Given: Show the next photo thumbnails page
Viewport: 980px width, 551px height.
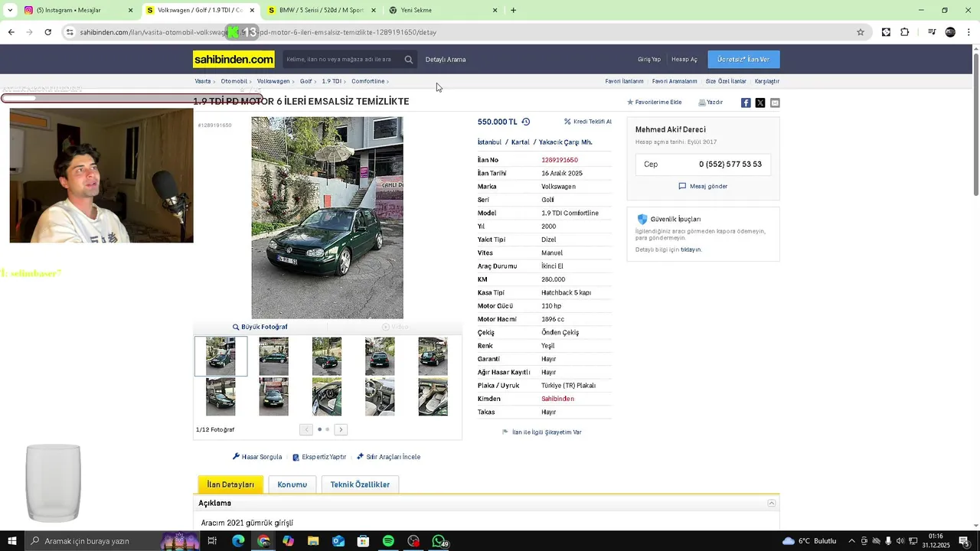Looking at the screenshot, I should 341,429.
